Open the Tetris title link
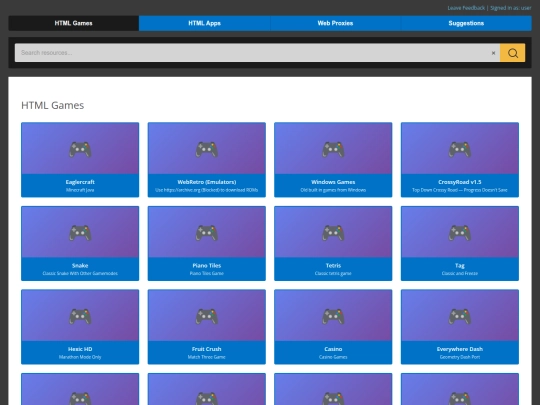The width and height of the screenshot is (540, 405). pos(333,266)
